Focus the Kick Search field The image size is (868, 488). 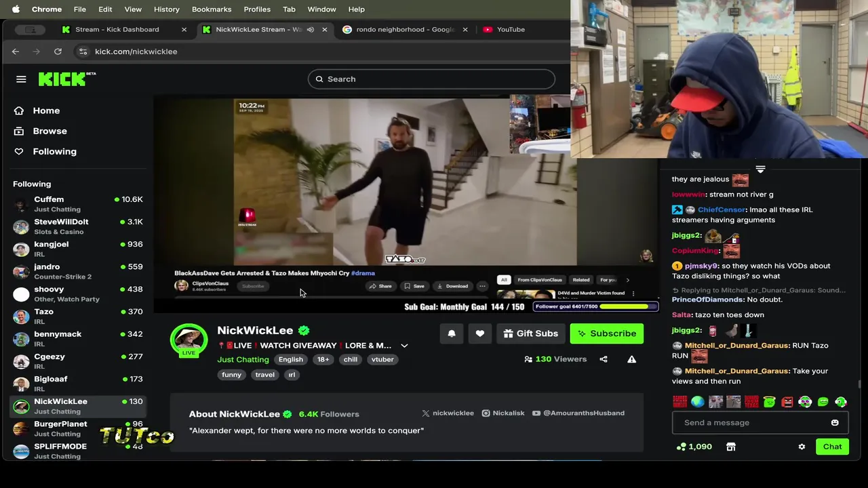[431, 79]
